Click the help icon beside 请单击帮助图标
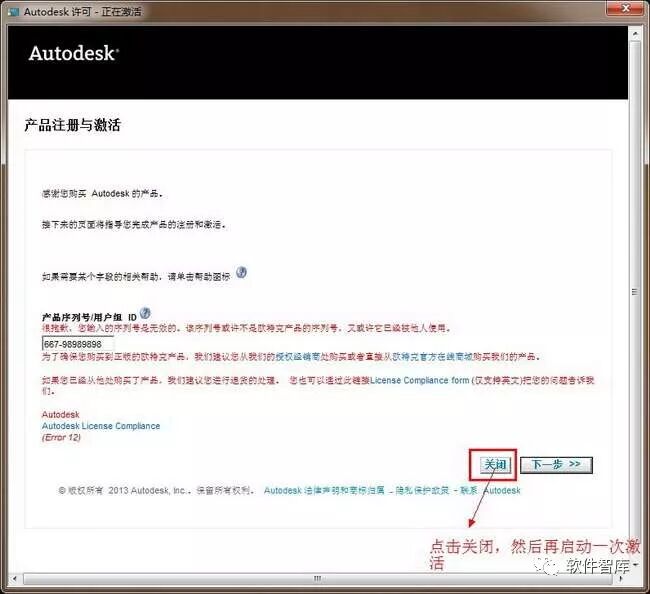The image size is (650, 594). coord(241,272)
